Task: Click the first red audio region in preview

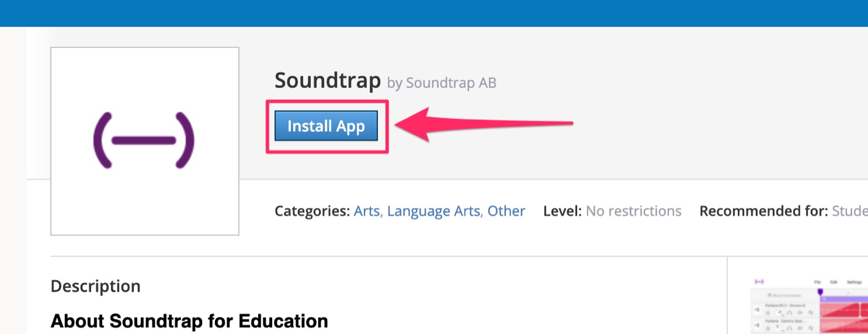Action: tap(840, 310)
